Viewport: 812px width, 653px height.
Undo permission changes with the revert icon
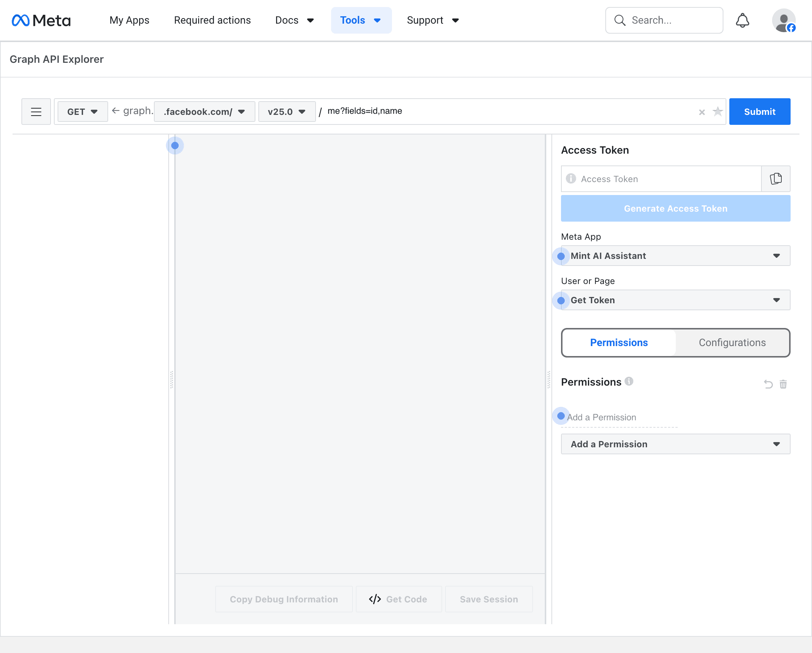(x=768, y=384)
